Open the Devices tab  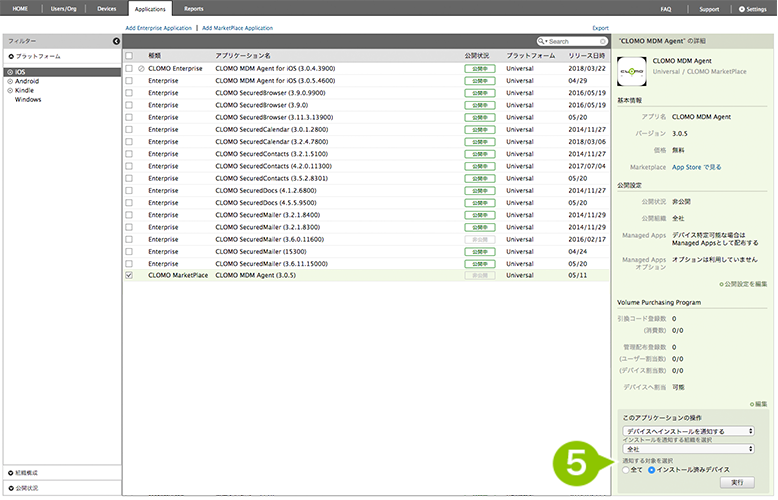coord(107,8)
